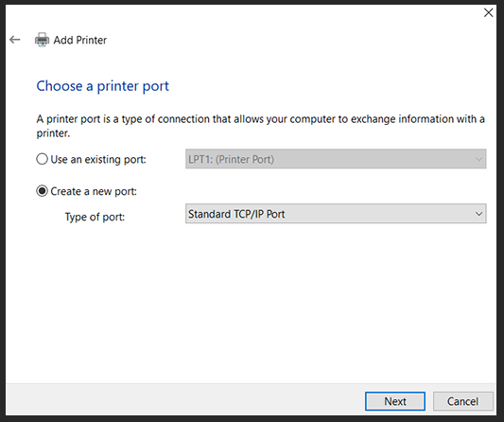Click the printer icon beside Add Printer

42,40
